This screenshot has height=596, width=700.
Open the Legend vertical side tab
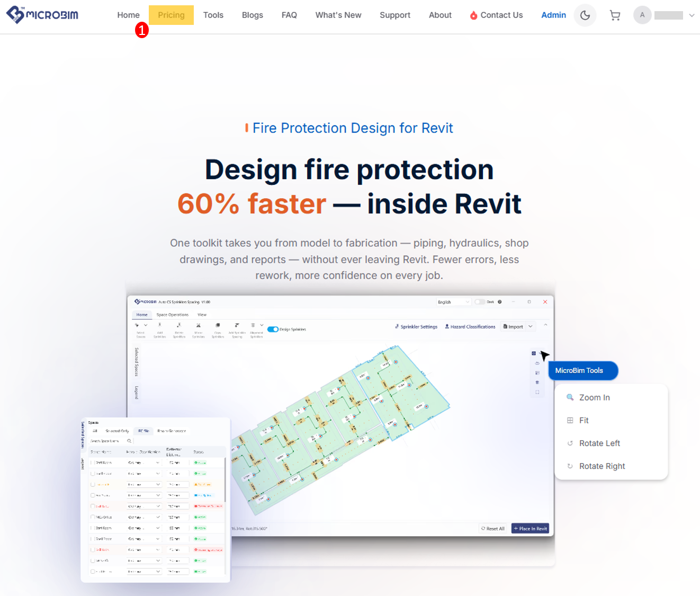[x=137, y=393]
